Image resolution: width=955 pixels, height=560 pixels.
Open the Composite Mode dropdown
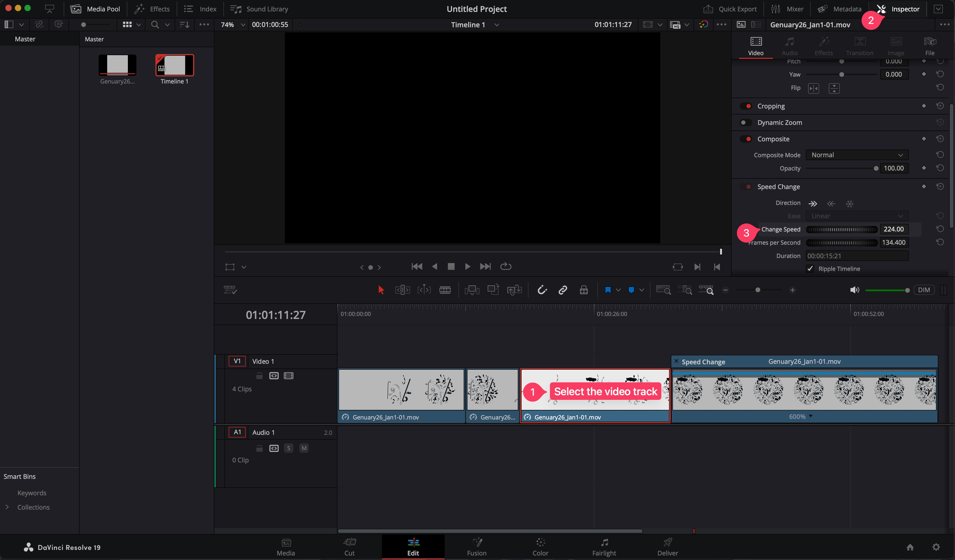tap(857, 155)
